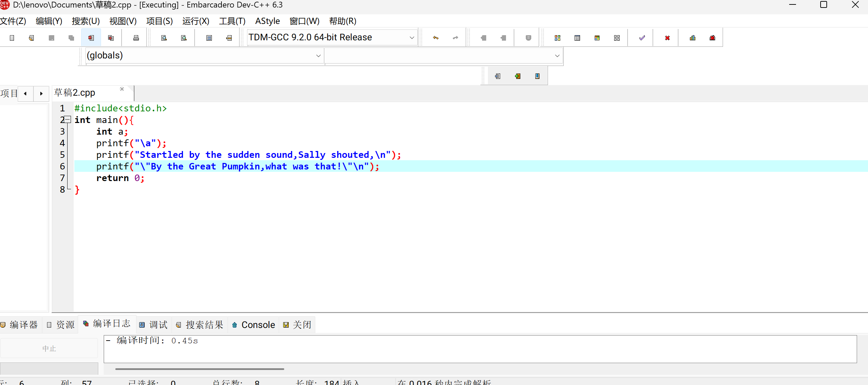Click the 中止 abort button

49,348
